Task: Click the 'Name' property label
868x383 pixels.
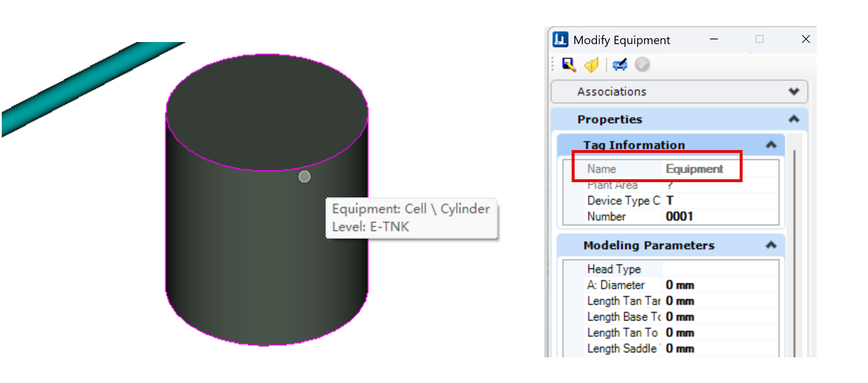Action: coord(601,169)
